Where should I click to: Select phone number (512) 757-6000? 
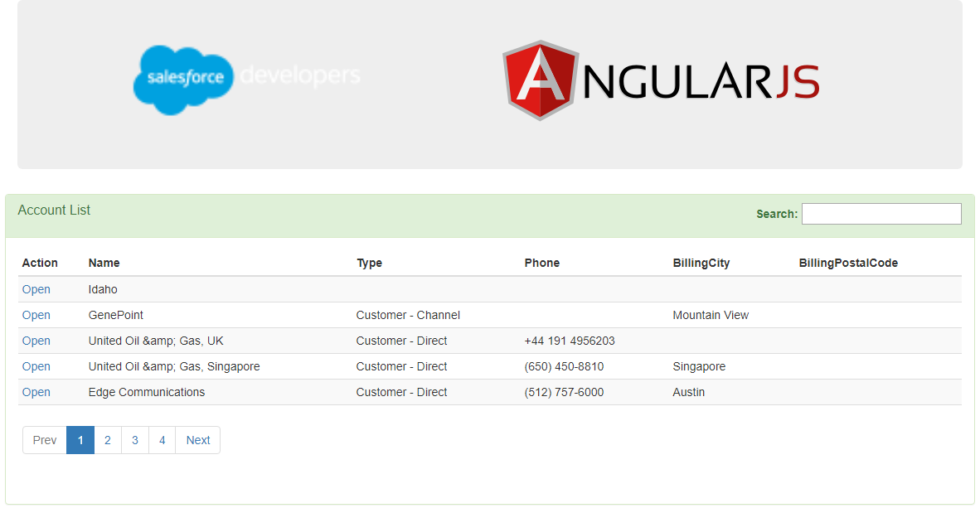click(x=564, y=392)
